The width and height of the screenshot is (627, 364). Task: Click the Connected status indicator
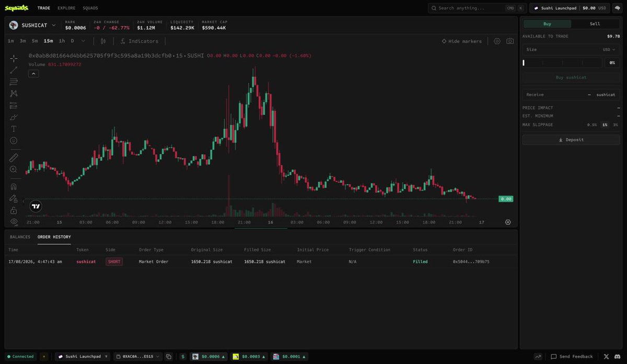20,357
